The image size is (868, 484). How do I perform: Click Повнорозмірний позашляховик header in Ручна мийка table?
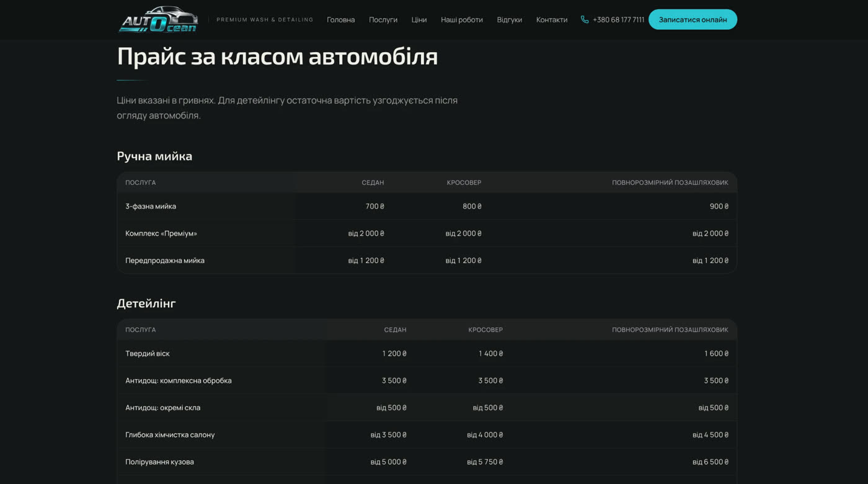pyautogui.click(x=670, y=182)
